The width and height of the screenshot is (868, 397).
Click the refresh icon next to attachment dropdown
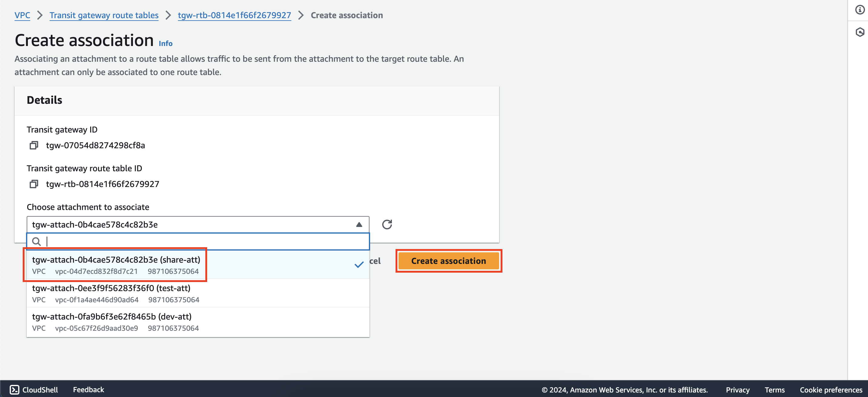(387, 225)
